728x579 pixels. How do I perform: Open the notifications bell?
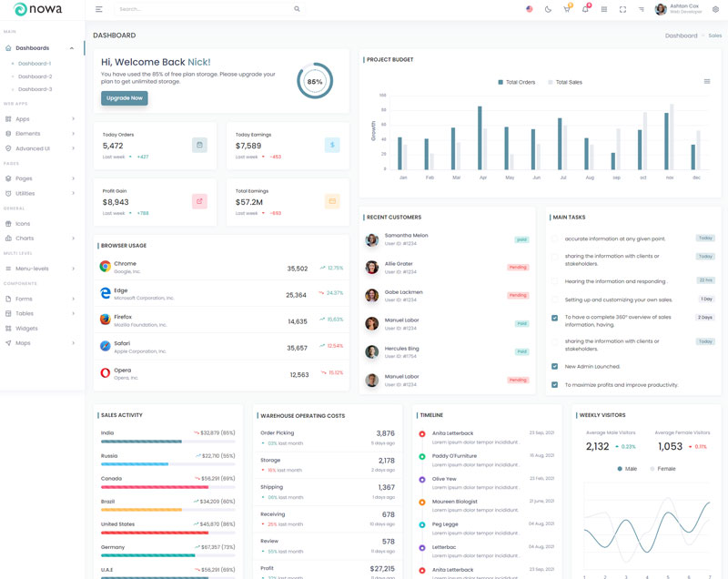click(x=585, y=9)
